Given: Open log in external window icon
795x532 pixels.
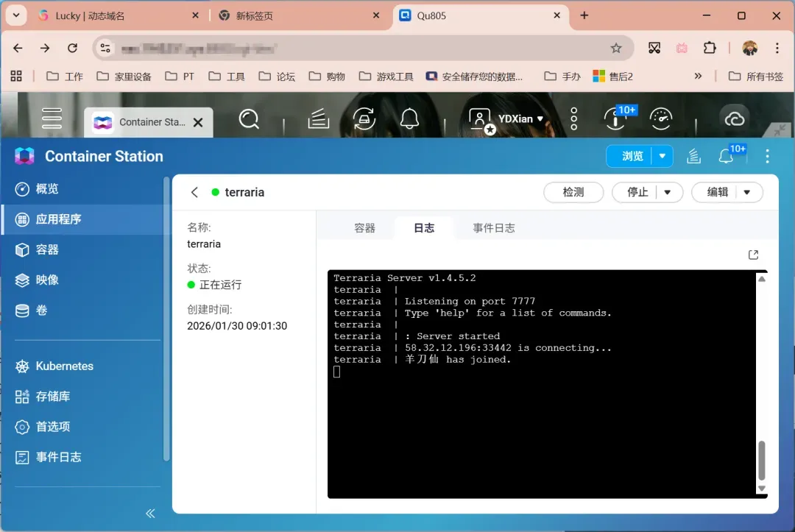Looking at the screenshot, I should tap(753, 255).
